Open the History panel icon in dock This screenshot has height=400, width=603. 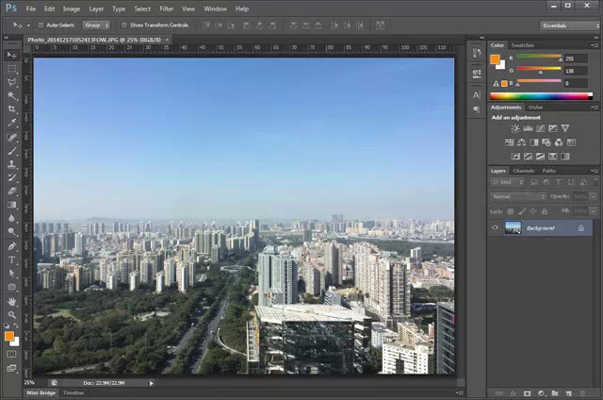476,53
